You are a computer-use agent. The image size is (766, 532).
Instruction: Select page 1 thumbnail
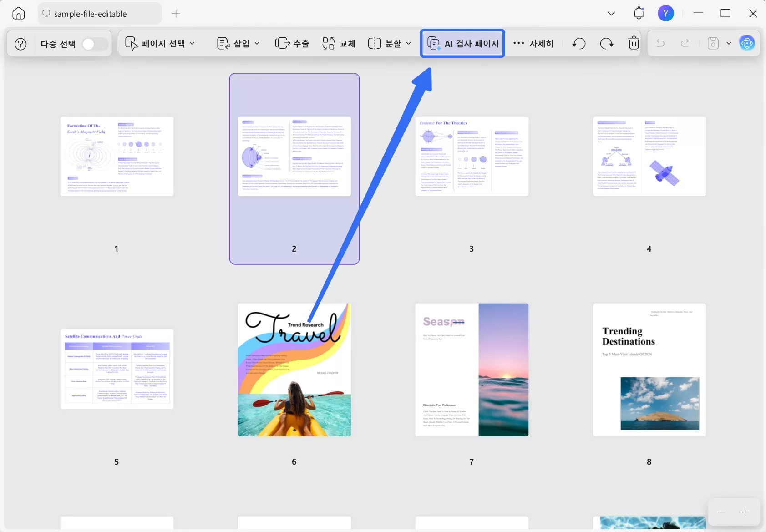coord(117,156)
